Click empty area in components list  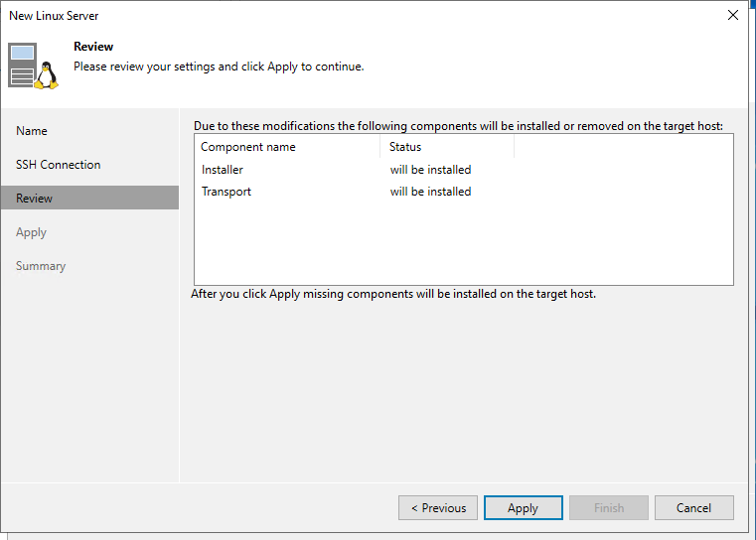(x=463, y=243)
